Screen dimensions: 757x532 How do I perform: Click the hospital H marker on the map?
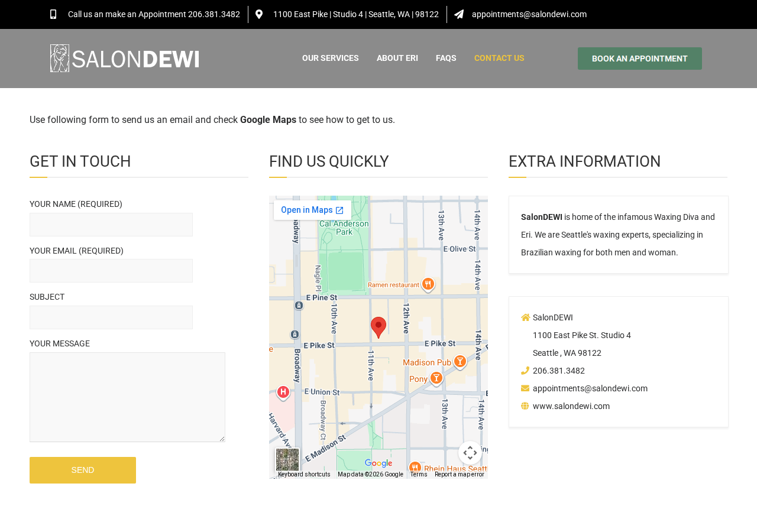click(x=283, y=392)
